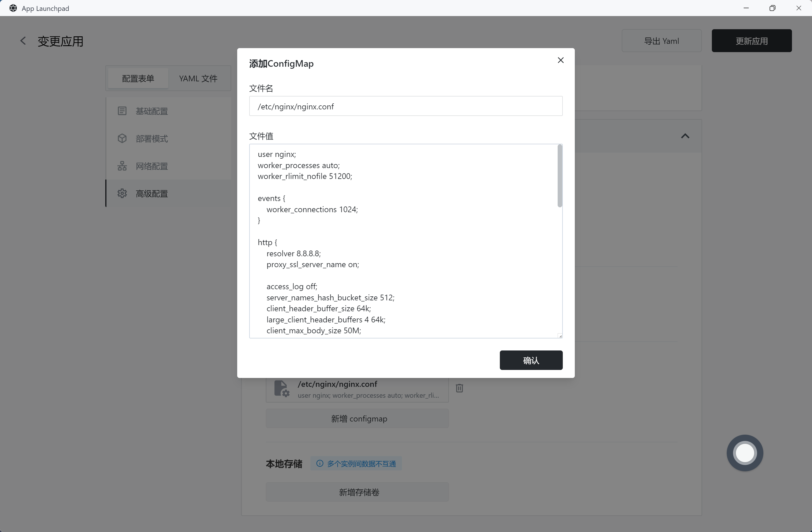812x532 pixels.
Task: Open 高级配置 section
Action: click(169, 194)
